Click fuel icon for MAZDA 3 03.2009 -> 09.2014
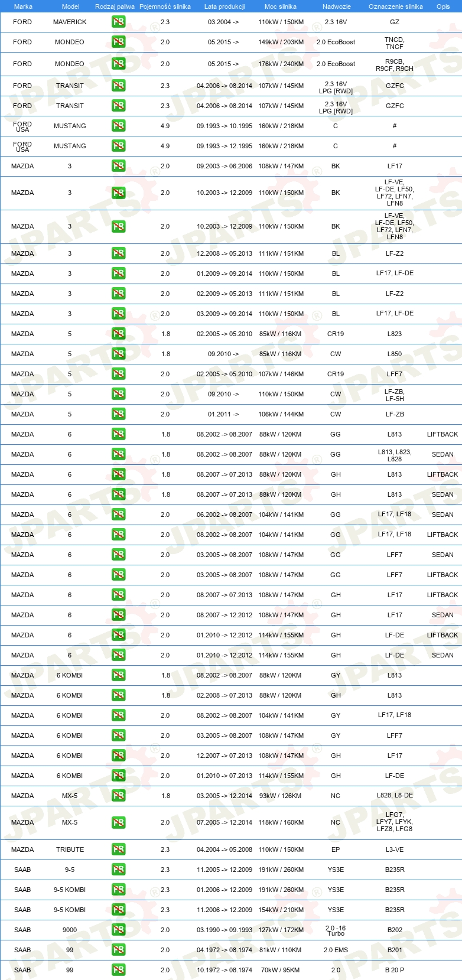The height and width of the screenshot is (980, 462). [x=118, y=314]
